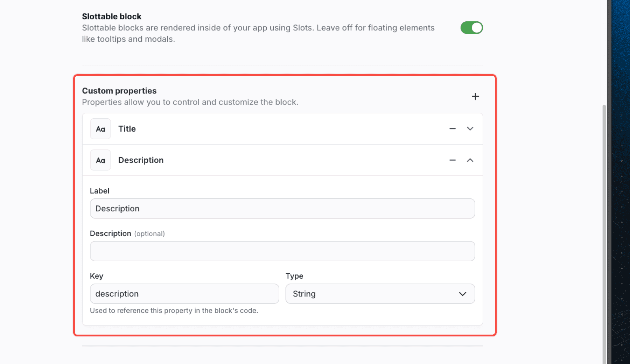Click the Custom properties heading
The image size is (630, 364).
pyautogui.click(x=119, y=90)
